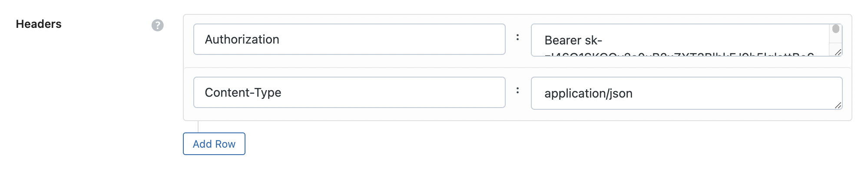
Task: Click the cut-off token line under Bearer
Action: click(x=679, y=54)
